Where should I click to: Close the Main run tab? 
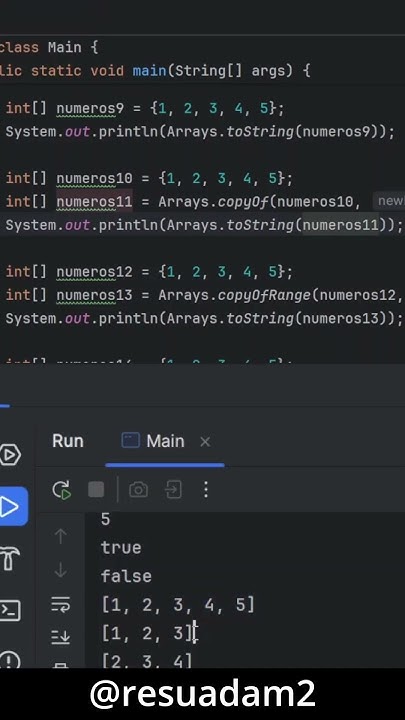point(205,442)
